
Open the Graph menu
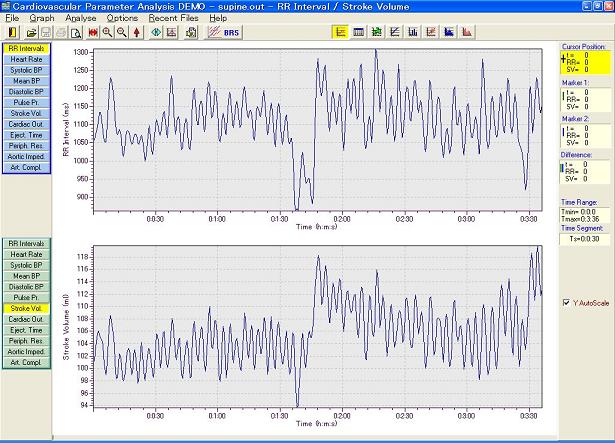[42, 18]
